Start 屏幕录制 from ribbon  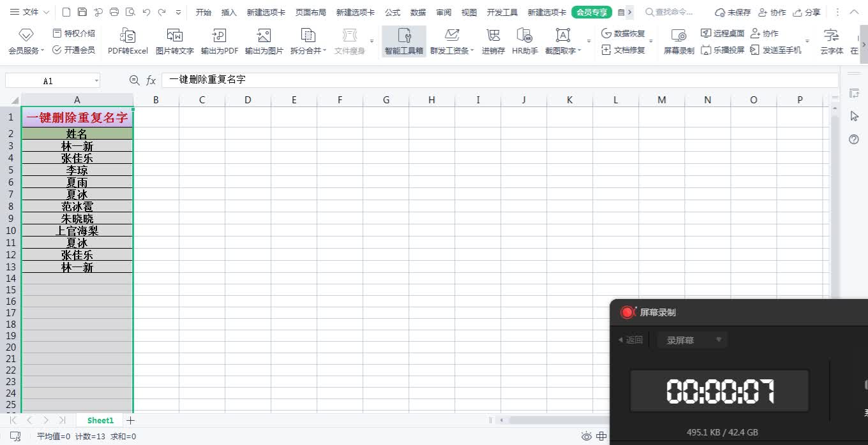679,41
